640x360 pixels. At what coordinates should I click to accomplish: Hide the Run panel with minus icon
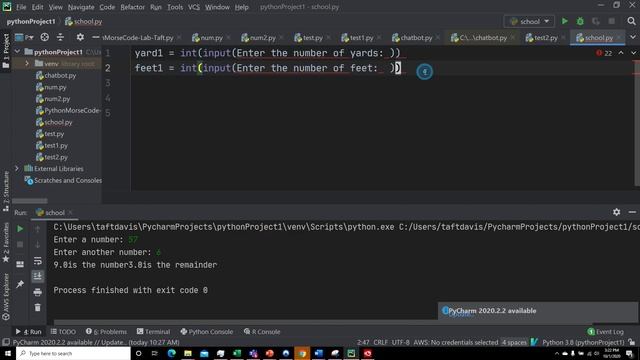[x=632, y=212]
